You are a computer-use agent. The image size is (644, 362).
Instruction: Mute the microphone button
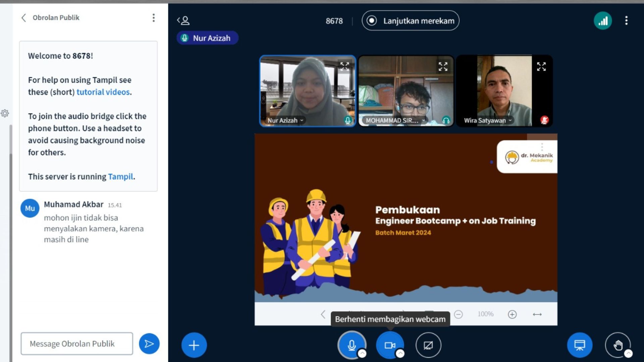tap(351, 345)
